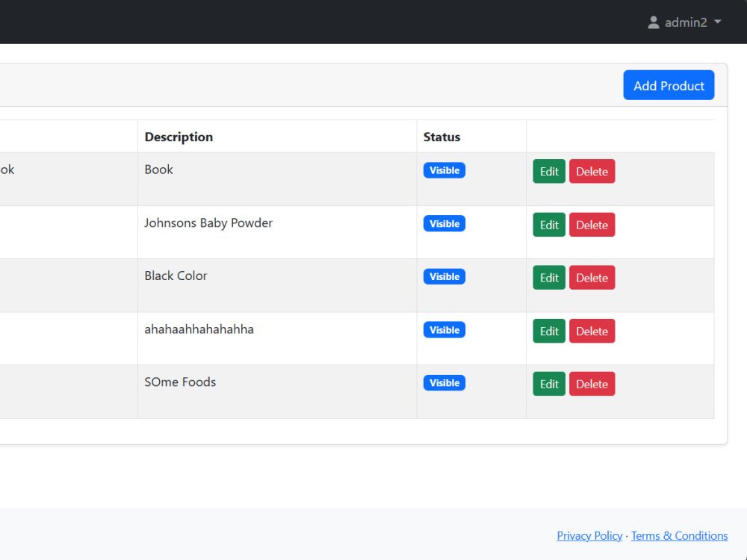This screenshot has height=560, width=747.
Task: Click Visible badge in ahahaahhahahahha row
Action: pos(444,330)
